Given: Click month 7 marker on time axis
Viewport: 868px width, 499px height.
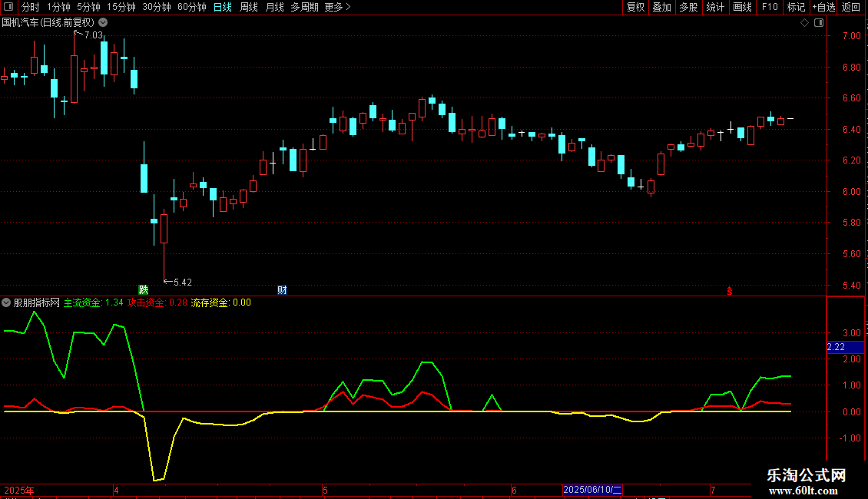Looking at the screenshot, I should click(713, 490).
